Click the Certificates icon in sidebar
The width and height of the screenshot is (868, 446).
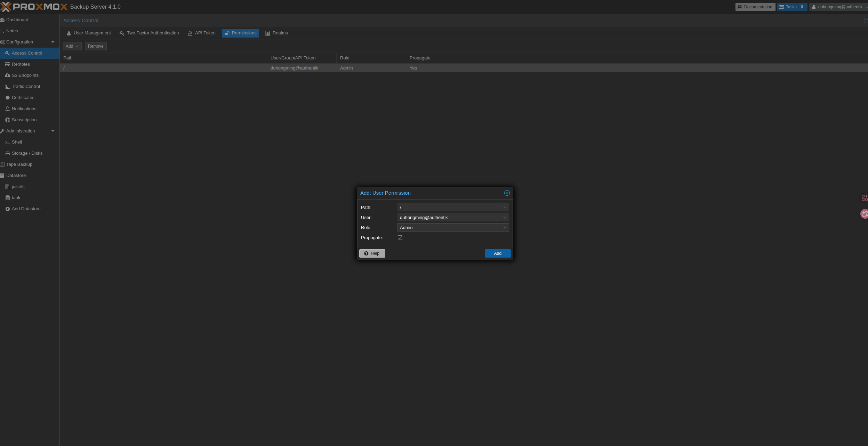[8, 98]
